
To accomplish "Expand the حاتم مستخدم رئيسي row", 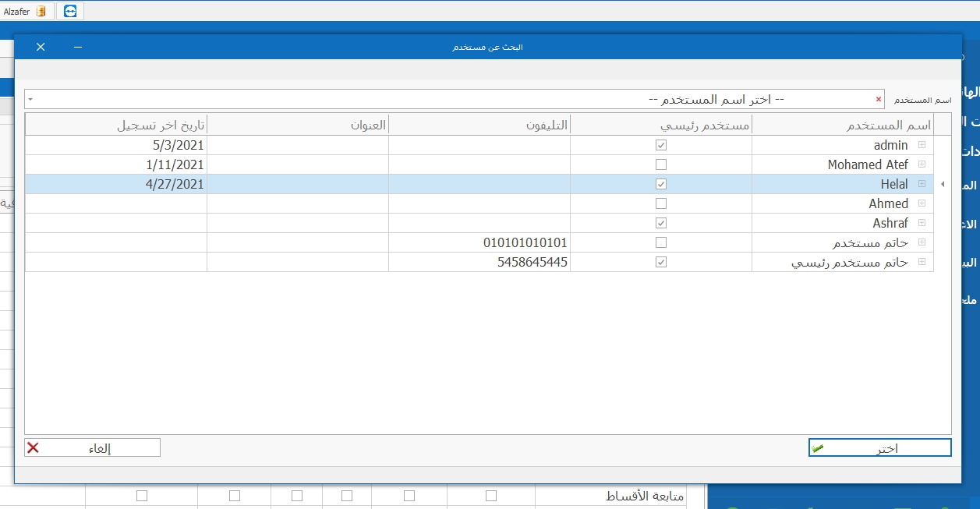I will tap(922, 262).
